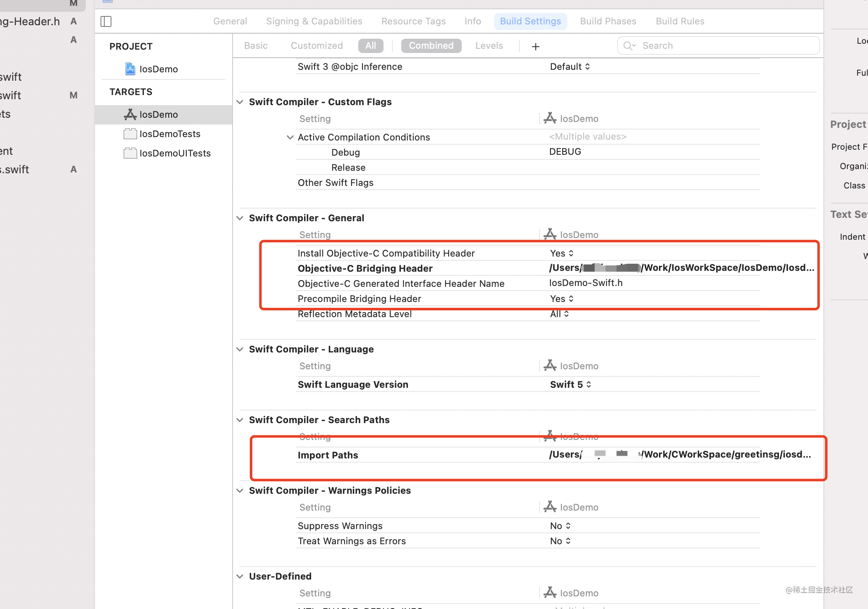Toggle the All settings filter

[x=370, y=46]
